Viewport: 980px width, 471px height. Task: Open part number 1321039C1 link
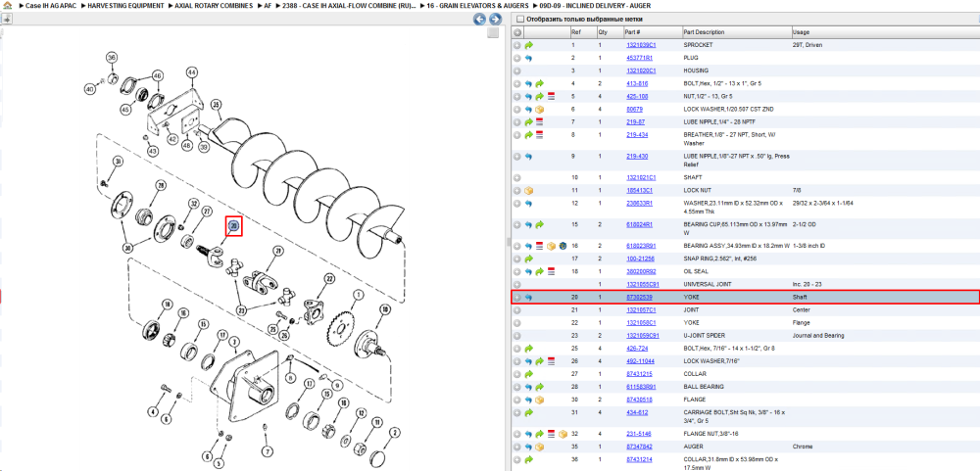(x=641, y=45)
